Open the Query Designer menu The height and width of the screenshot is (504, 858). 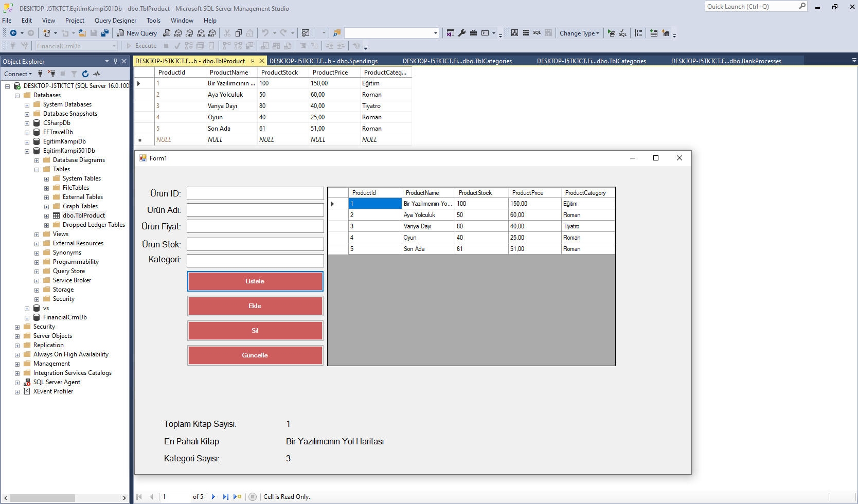pos(115,21)
